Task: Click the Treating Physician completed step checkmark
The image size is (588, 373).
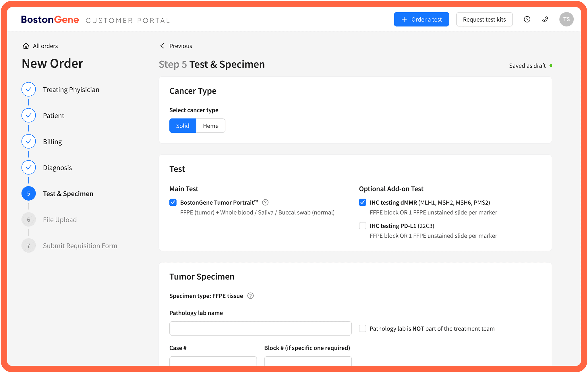Action: point(29,89)
